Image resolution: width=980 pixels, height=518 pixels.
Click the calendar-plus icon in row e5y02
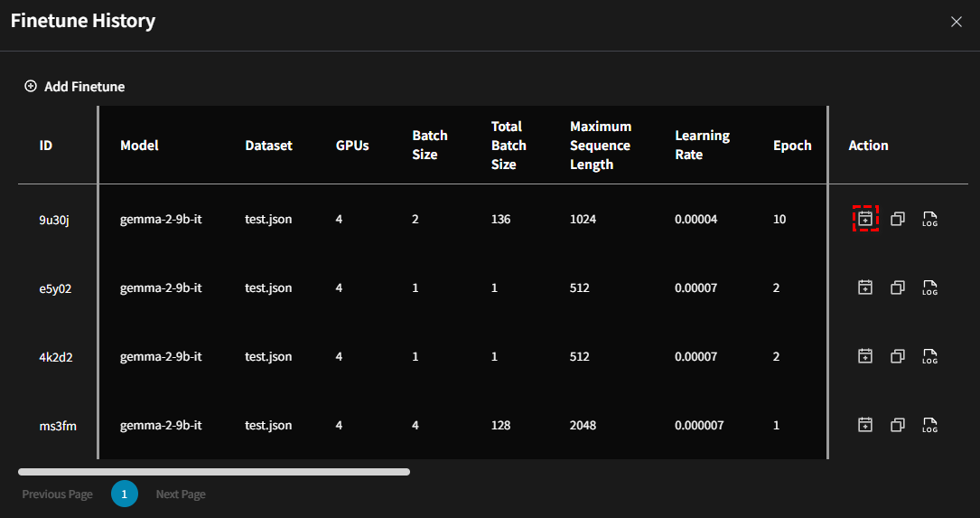pyautogui.click(x=865, y=287)
